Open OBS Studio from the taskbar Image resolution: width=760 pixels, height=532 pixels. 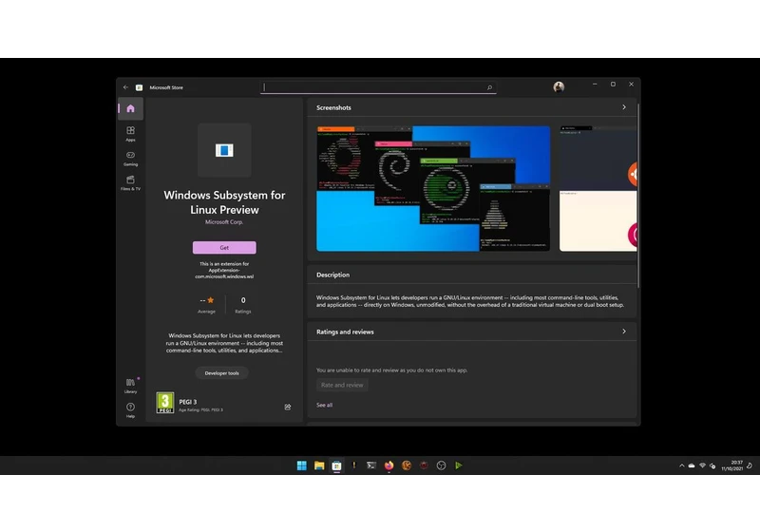[441, 465]
